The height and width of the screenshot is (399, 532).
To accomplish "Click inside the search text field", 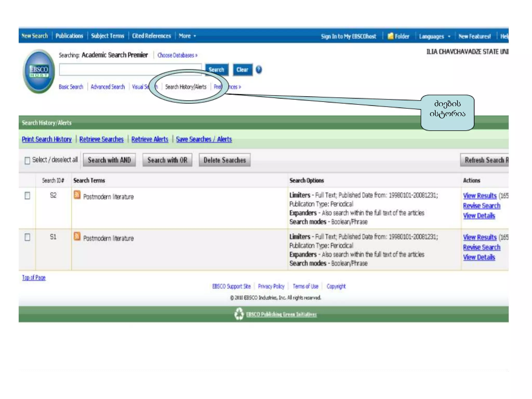I will click(130, 70).
